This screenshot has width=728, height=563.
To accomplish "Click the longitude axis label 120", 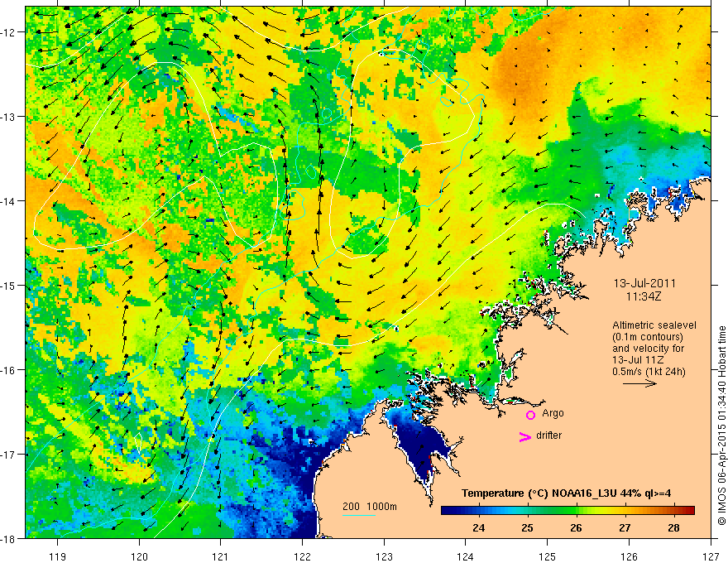I will click(x=139, y=556).
